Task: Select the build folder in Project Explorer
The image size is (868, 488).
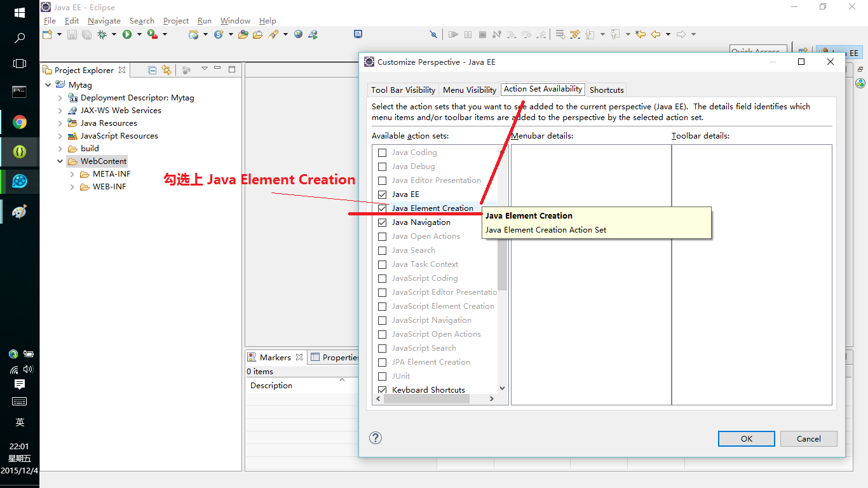Action: click(90, 149)
